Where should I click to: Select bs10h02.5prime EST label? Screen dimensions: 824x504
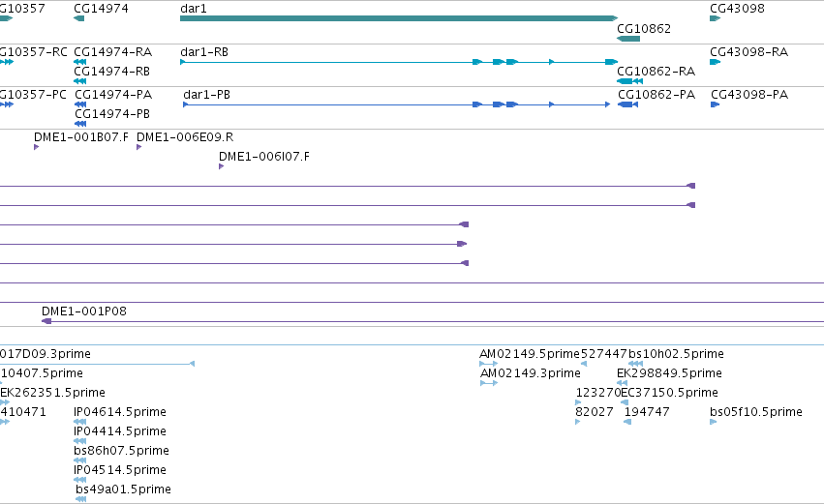tap(676, 354)
